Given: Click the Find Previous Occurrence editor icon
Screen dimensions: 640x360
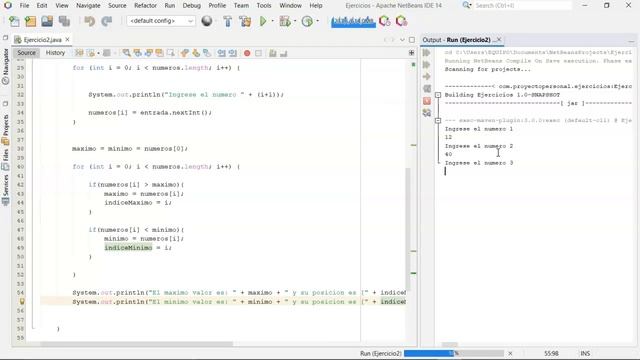Looking at the screenshot, I should 138,53.
